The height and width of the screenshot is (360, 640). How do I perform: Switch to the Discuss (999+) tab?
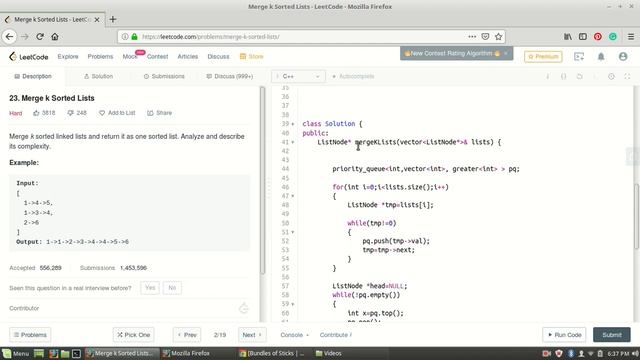(230, 76)
